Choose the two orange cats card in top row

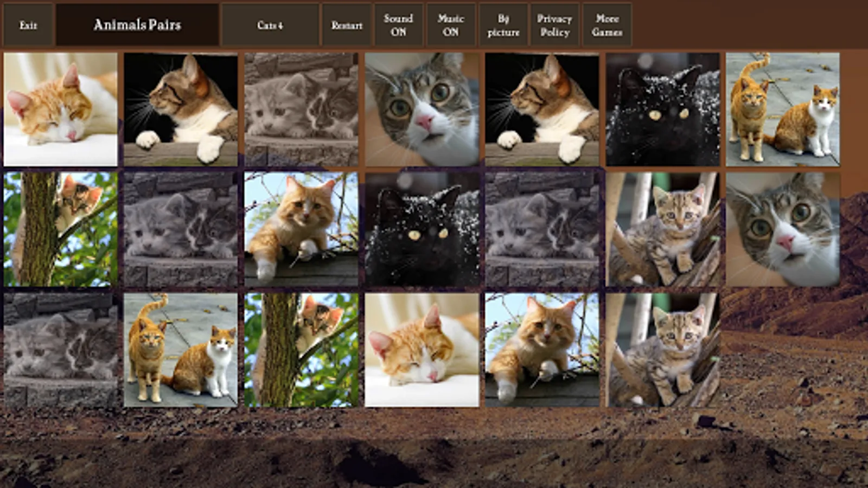point(783,109)
